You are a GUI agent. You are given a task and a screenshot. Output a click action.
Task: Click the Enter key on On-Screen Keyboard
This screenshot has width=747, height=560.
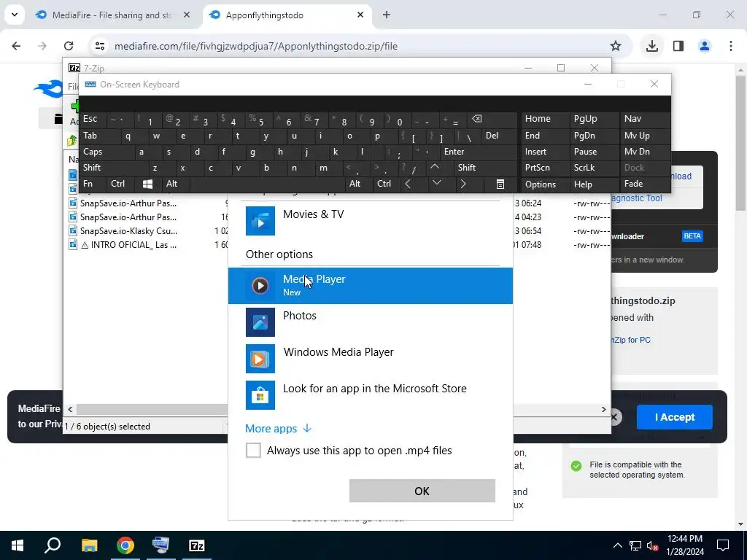click(x=479, y=152)
